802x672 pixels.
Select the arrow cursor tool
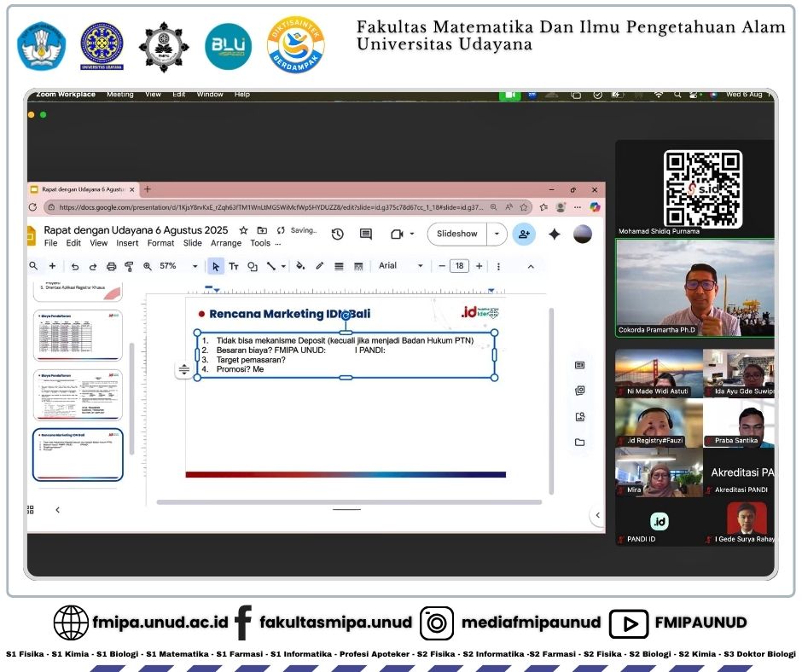click(215, 266)
